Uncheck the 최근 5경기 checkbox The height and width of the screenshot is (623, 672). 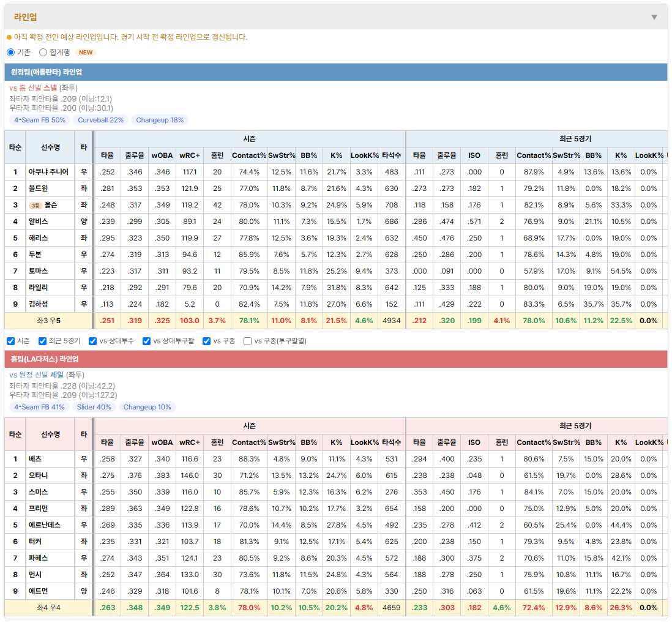[x=42, y=341]
